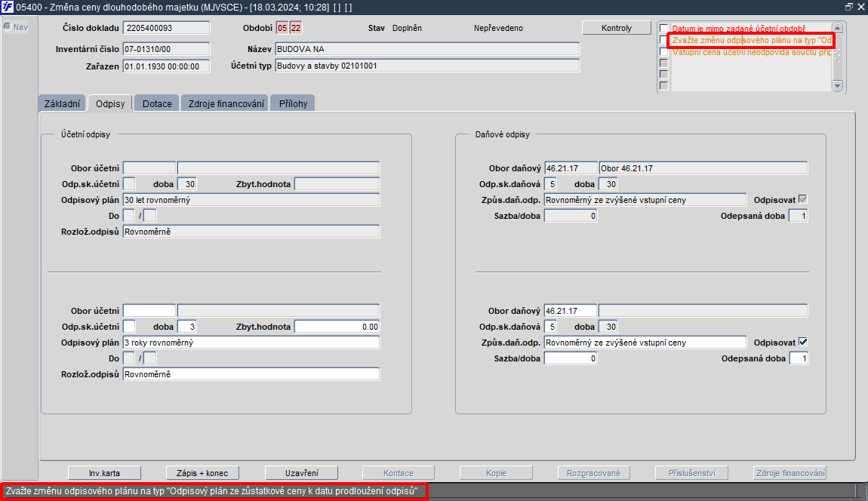
Task: Click the bottom Zdroje financování button
Action: (x=790, y=473)
